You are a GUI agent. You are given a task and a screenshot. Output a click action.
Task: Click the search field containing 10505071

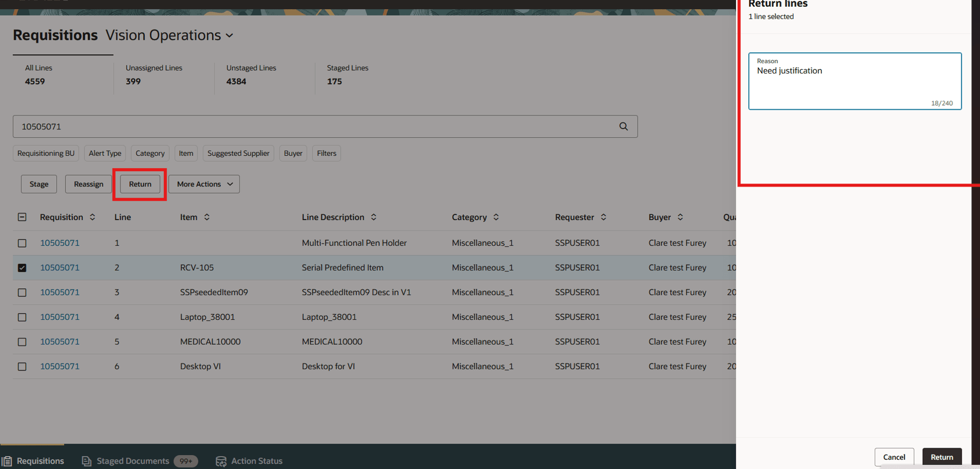pyautogui.click(x=325, y=126)
